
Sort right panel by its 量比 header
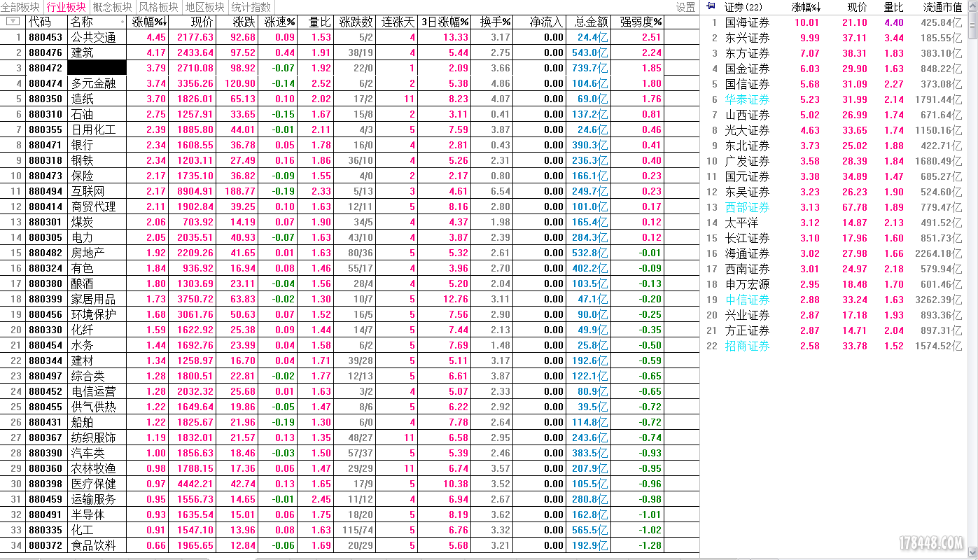893,7
